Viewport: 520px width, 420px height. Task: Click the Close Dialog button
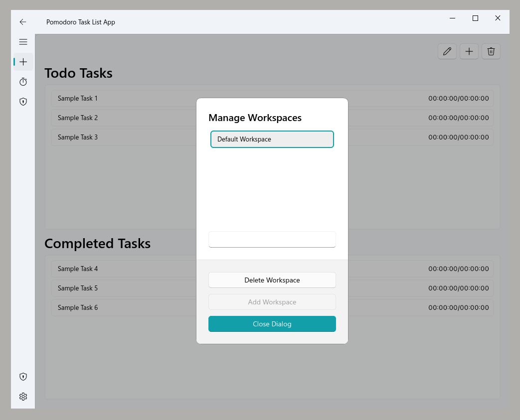click(272, 324)
